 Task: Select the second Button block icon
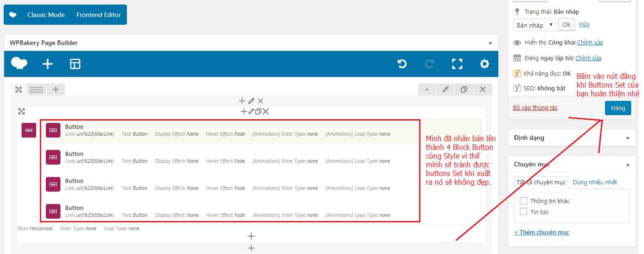[x=53, y=157]
